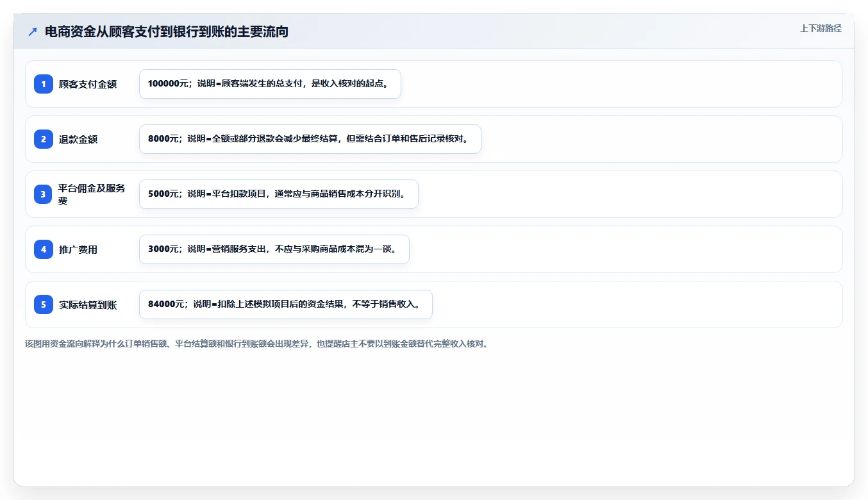Click the 上下游路径 label in header
Screen dimensions: 868x500
821,28
